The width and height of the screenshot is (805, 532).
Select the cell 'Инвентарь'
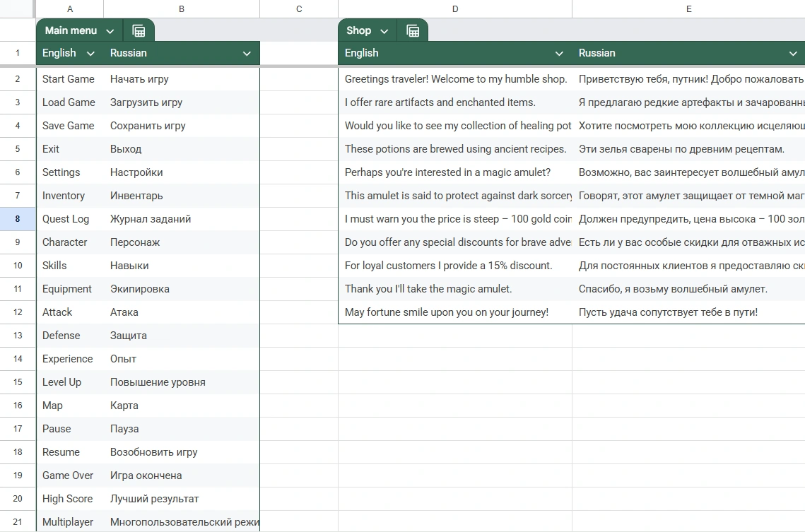point(182,196)
